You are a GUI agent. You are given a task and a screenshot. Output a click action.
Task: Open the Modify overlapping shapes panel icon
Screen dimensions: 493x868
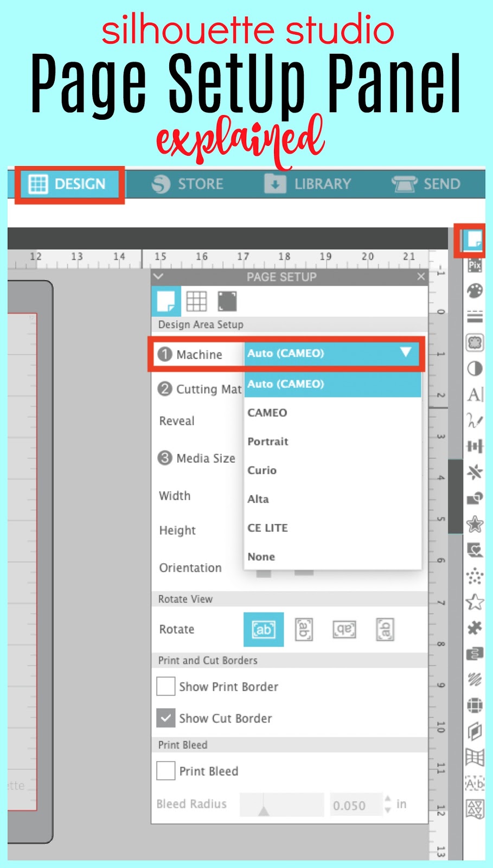point(475,498)
